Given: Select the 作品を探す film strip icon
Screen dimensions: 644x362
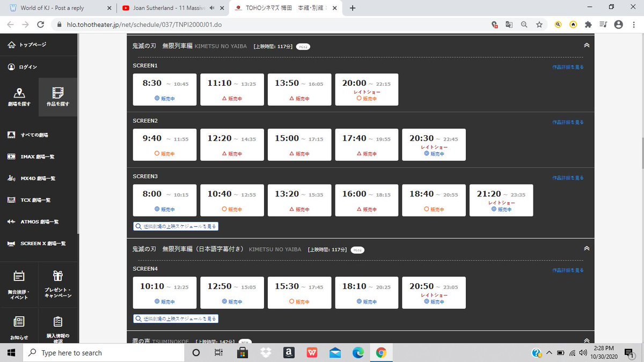Looking at the screenshot, I should pos(58,93).
